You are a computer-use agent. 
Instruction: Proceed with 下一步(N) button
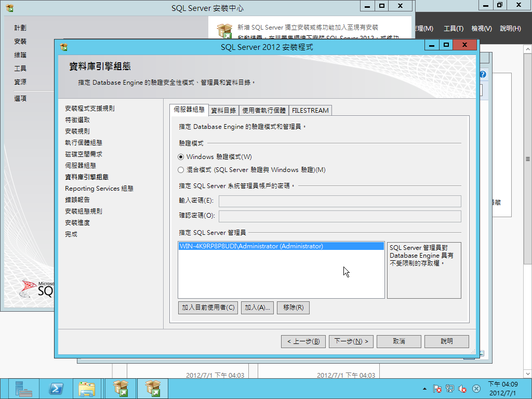pyautogui.click(x=351, y=341)
